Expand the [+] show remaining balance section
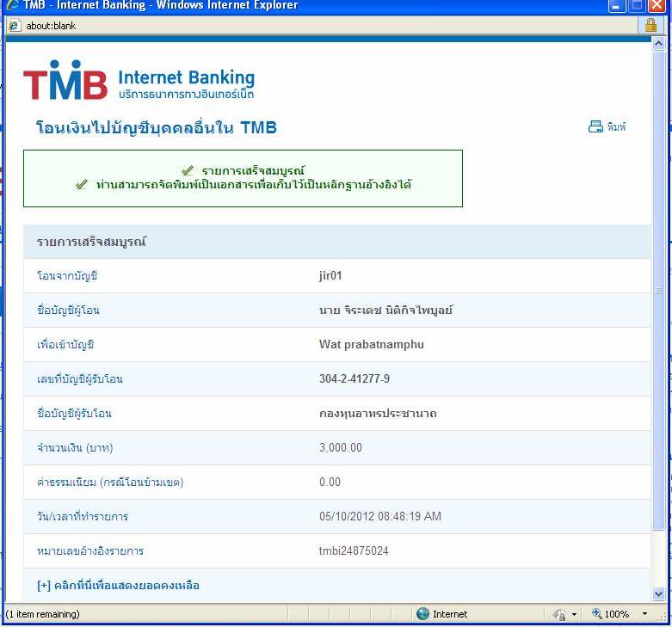 point(118,586)
